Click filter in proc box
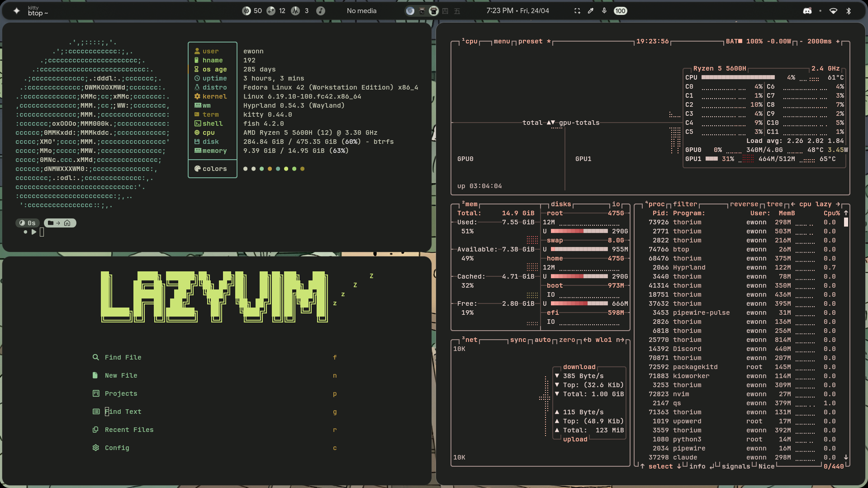 (x=685, y=204)
